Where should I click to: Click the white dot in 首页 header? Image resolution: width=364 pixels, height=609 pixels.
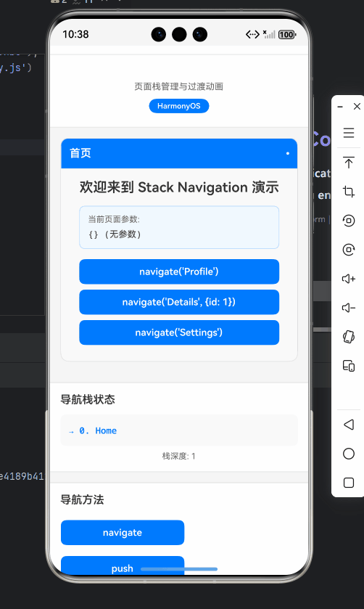288,153
